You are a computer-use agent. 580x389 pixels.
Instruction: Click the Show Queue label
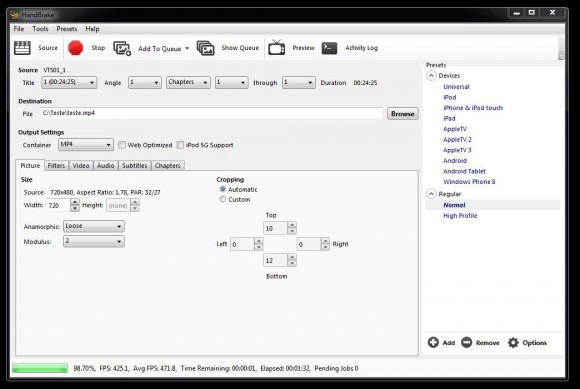240,48
